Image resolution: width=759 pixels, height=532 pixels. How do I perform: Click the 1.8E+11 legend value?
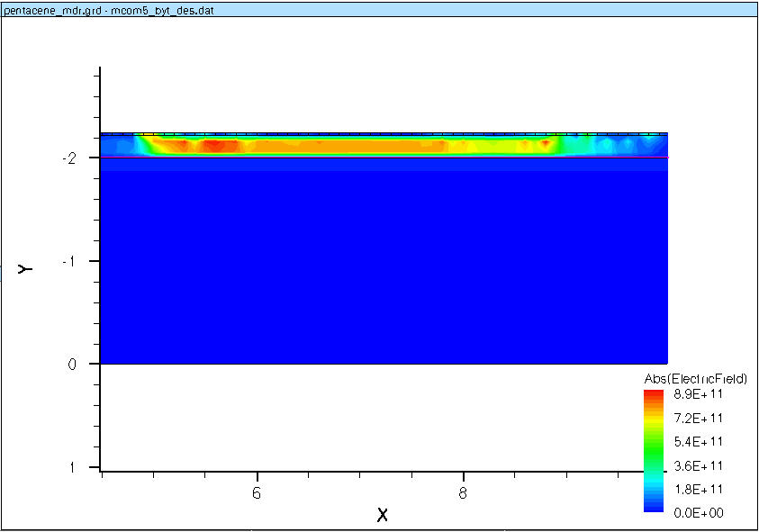[x=699, y=489]
